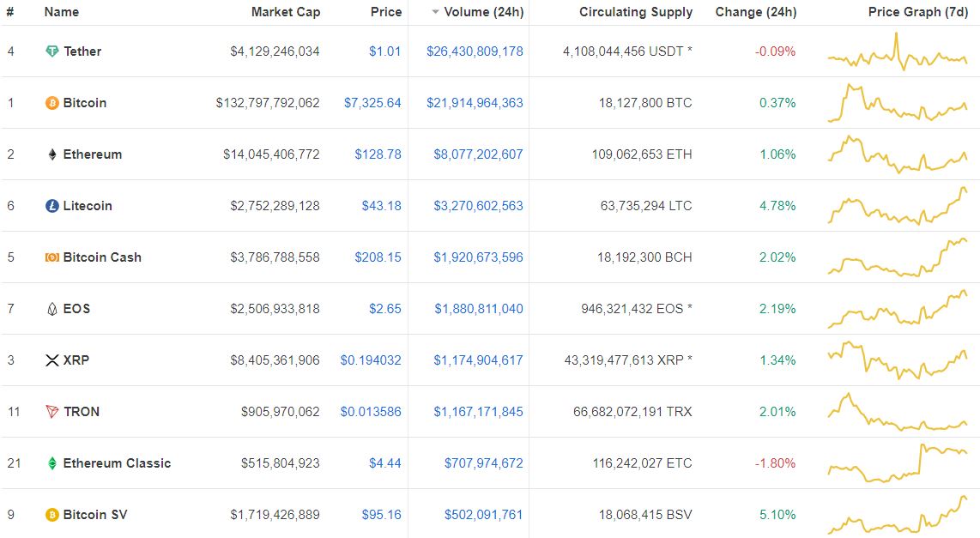
Task: Open XRP 7-day price graph thumbnail
Action: (x=898, y=360)
